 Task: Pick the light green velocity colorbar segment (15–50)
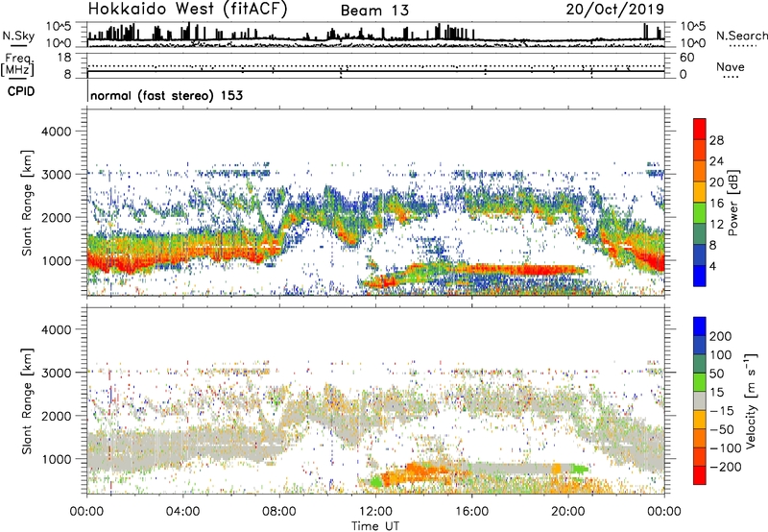point(700,382)
